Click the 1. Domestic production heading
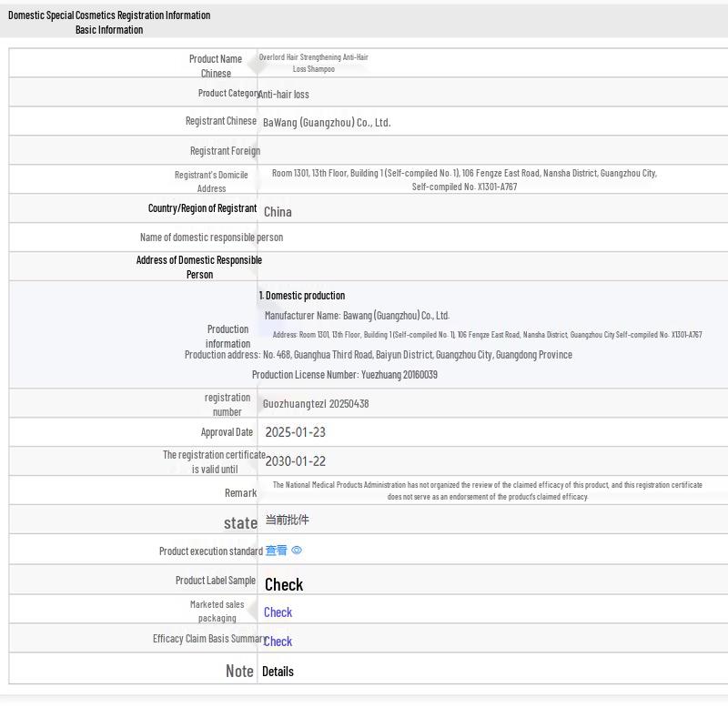The width and height of the screenshot is (728, 728). pyautogui.click(x=302, y=296)
